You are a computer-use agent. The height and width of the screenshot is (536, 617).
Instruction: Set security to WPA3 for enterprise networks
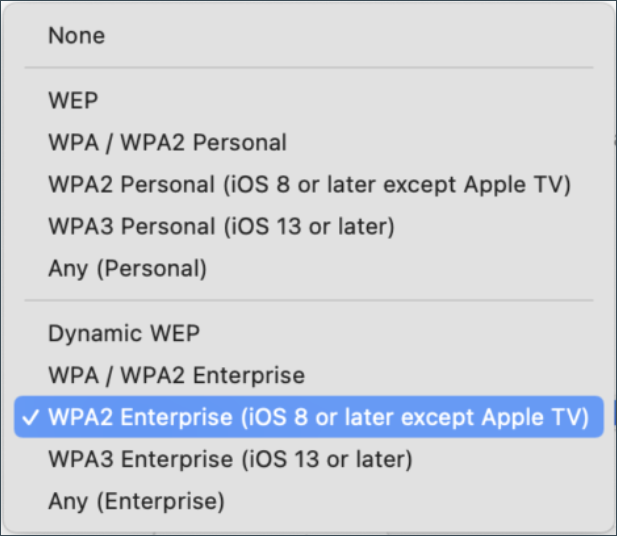230,459
